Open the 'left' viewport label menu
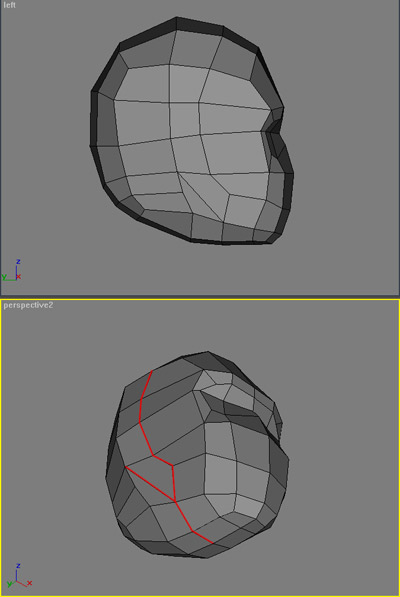The image size is (400, 597). 10,5
